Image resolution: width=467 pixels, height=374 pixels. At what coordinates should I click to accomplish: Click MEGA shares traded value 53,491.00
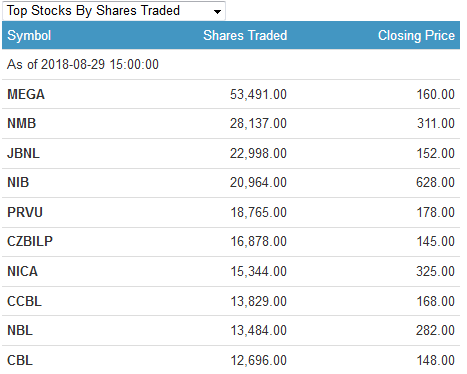258,94
